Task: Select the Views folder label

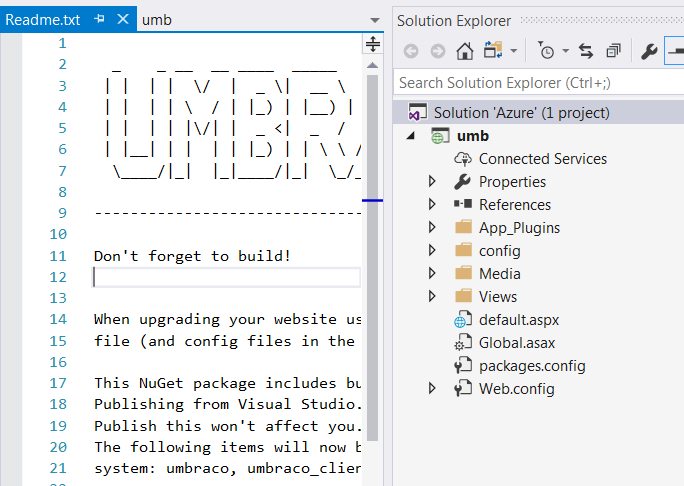Action: [x=498, y=297]
